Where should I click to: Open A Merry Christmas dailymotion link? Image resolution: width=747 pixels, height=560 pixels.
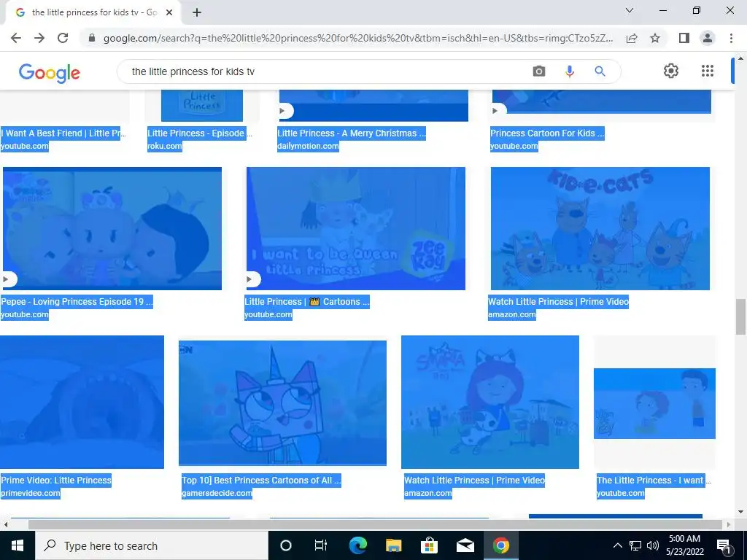coord(352,133)
